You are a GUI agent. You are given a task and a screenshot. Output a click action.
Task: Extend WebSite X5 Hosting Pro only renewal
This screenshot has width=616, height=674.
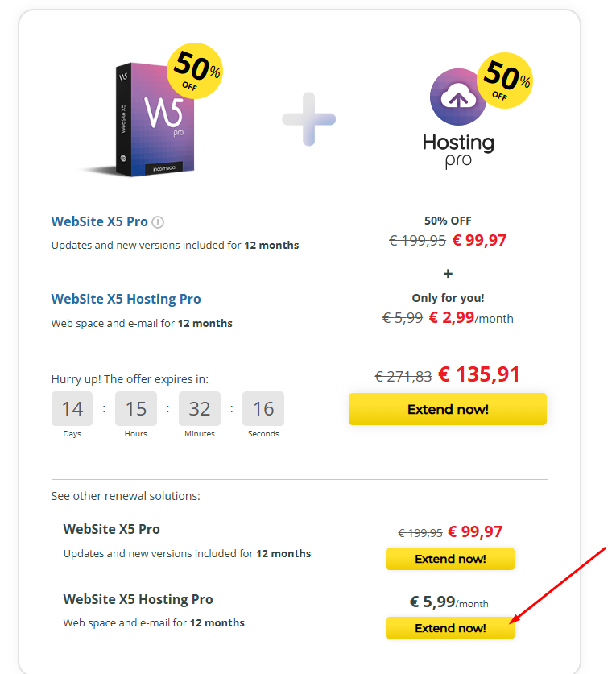click(449, 628)
